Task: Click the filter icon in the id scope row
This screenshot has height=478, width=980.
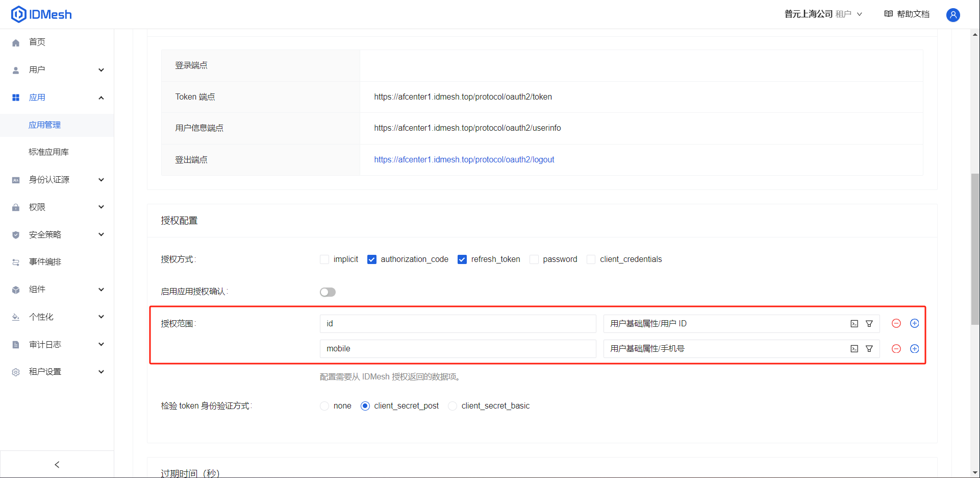Action: click(x=869, y=324)
